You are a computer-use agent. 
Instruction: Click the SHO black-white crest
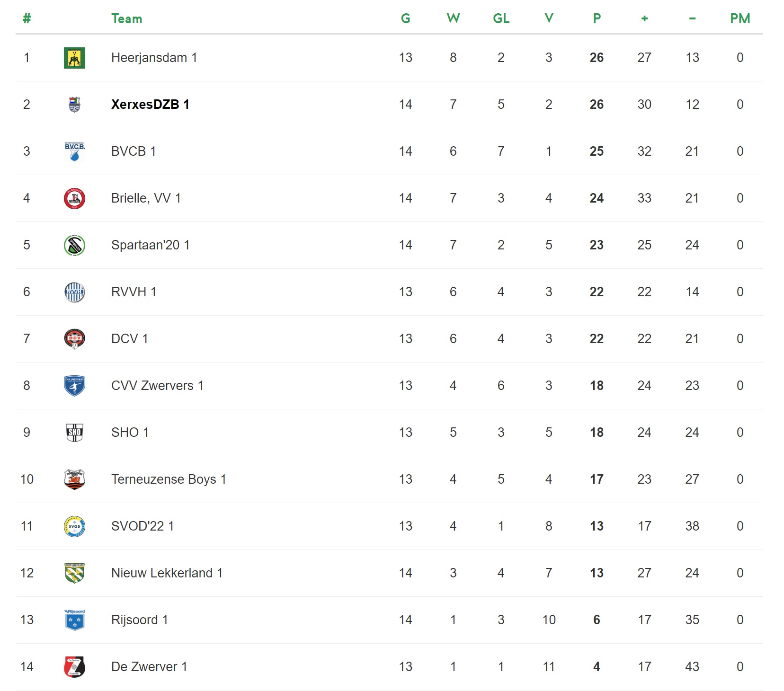[x=74, y=433]
